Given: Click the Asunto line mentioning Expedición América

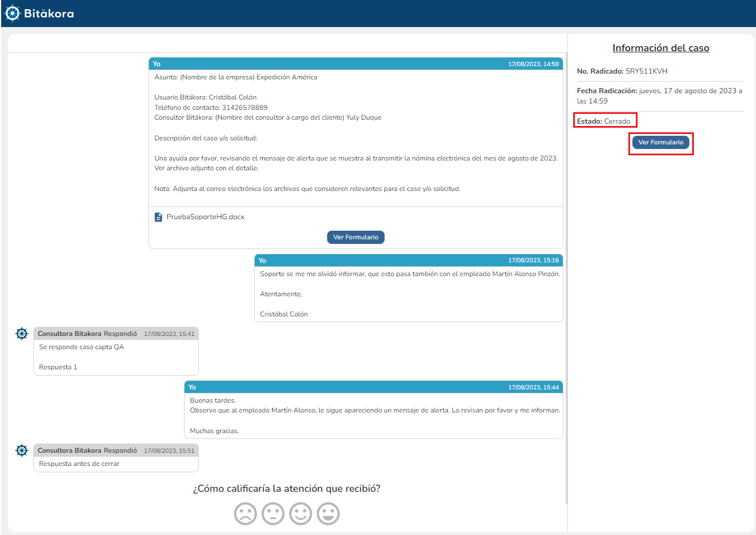Looking at the screenshot, I should pyautogui.click(x=236, y=77).
